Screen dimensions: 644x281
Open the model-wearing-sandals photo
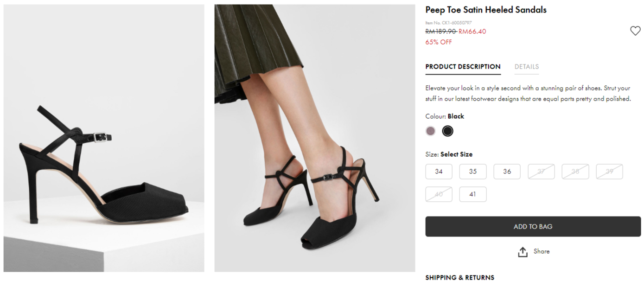(314, 138)
